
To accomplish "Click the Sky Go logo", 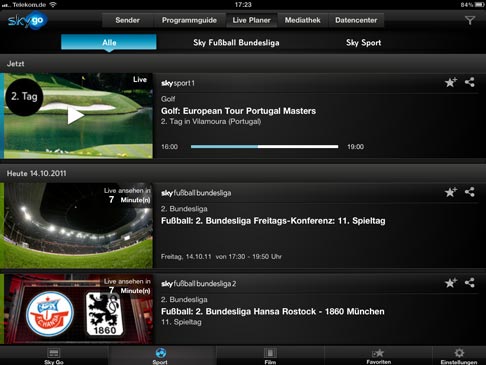I will pyautogui.click(x=27, y=21).
